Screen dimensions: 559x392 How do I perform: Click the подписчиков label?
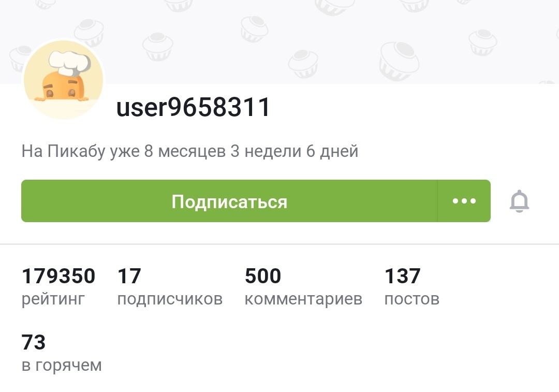tap(170, 299)
